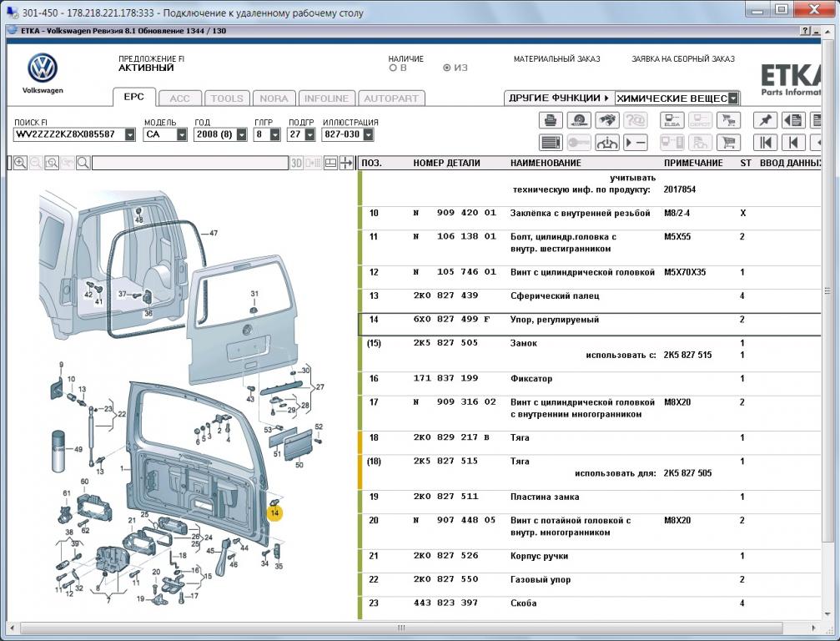Zoom out of the illustration

pyautogui.click(x=36, y=163)
